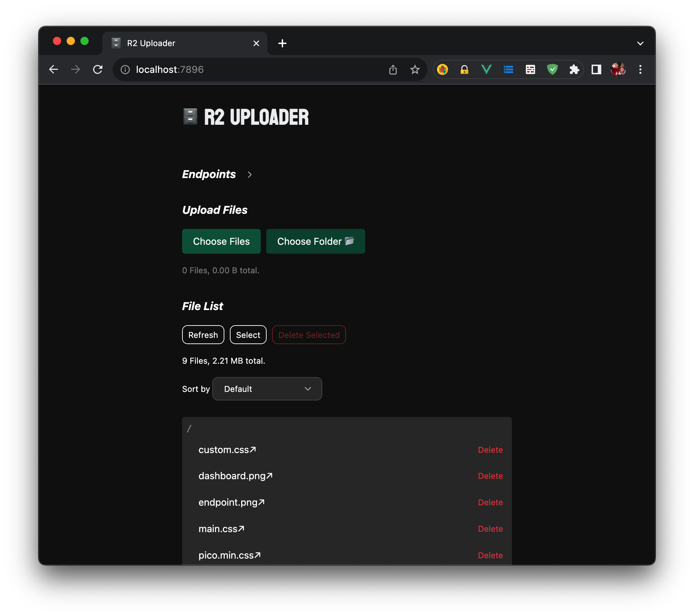
Task: Open the Sort by Default dropdown
Action: point(267,389)
